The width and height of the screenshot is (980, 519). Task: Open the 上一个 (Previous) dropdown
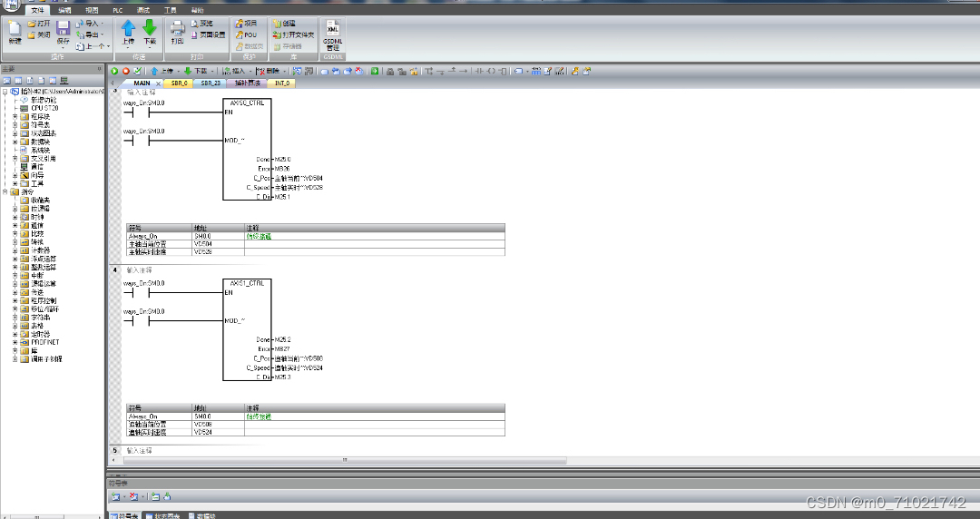[93, 46]
